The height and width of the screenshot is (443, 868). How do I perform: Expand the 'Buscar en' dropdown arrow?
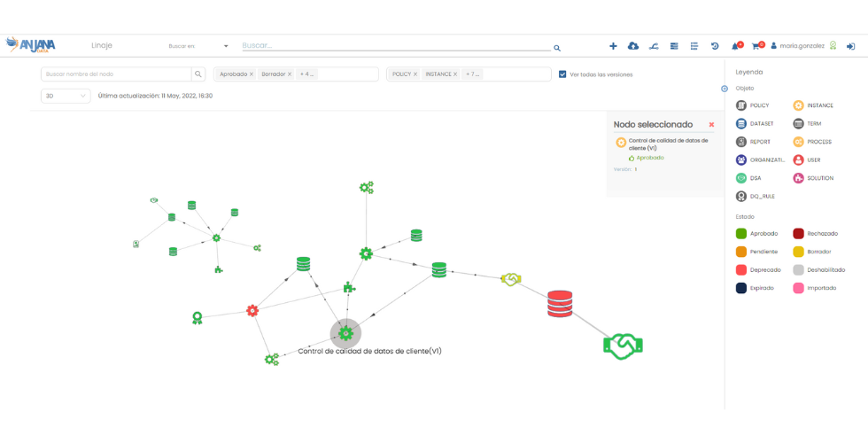coord(226,46)
